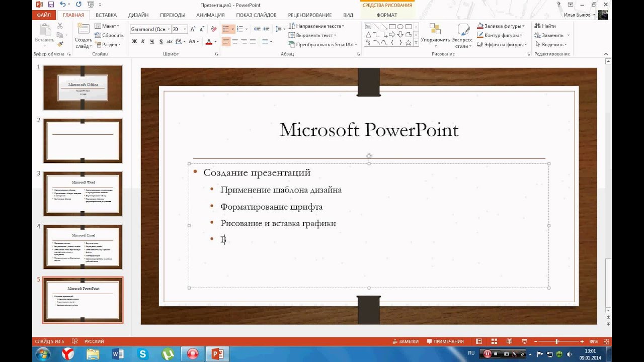
Task: Center the paragraph text
Action: coord(235,41)
